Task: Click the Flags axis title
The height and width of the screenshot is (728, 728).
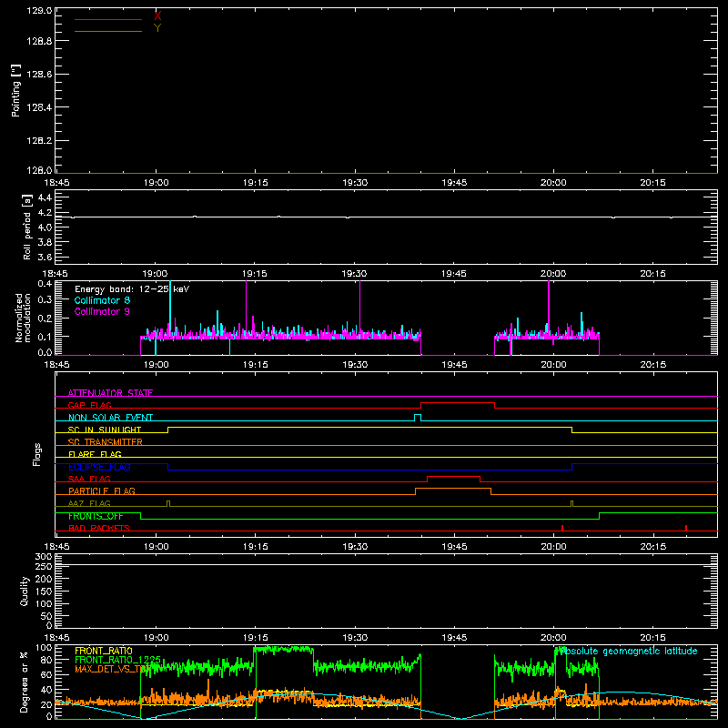Action: (x=37, y=454)
